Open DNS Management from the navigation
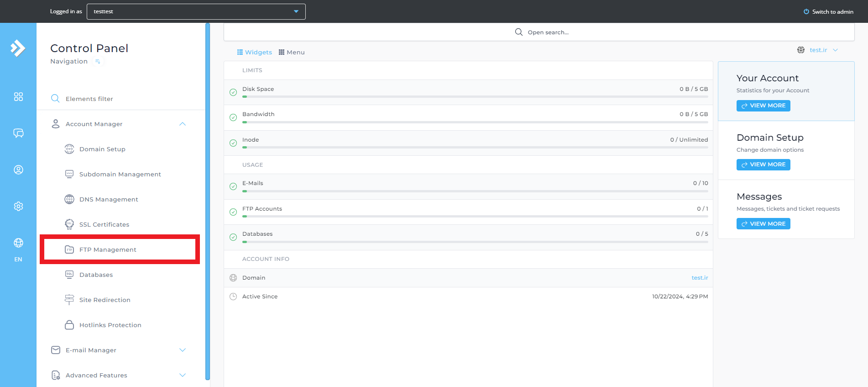Viewport: 868px width, 387px height. pyautogui.click(x=109, y=199)
